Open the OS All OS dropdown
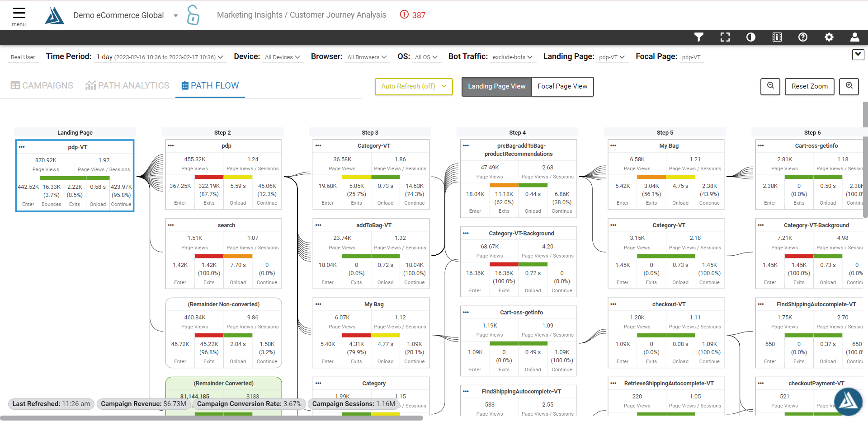The height and width of the screenshot is (421, 868). (426, 57)
